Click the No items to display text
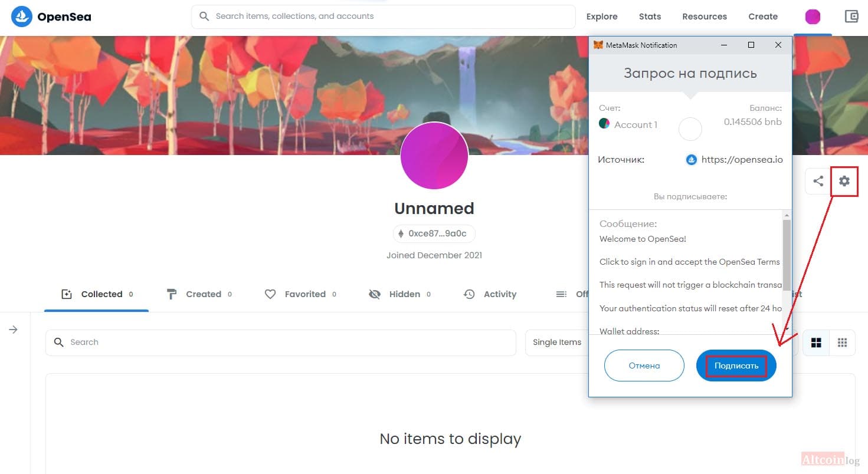868x474 pixels. [x=450, y=439]
